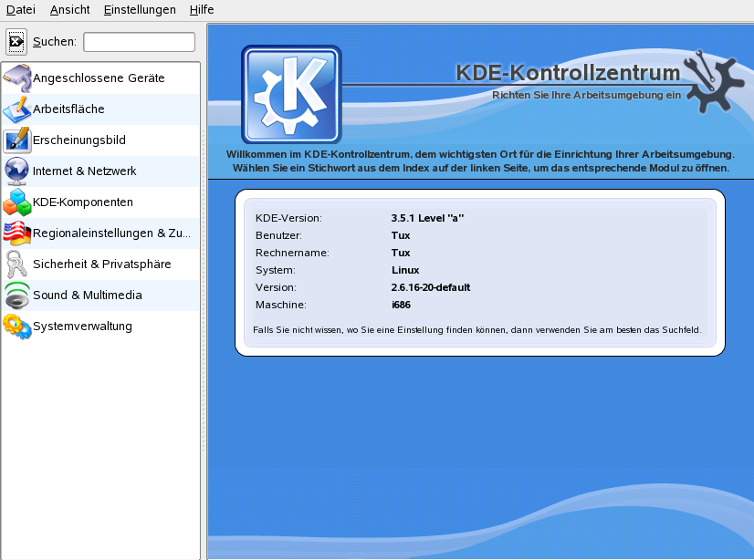
Task: Click the Erscheinungsbild paintbrush icon
Action: 17,140
